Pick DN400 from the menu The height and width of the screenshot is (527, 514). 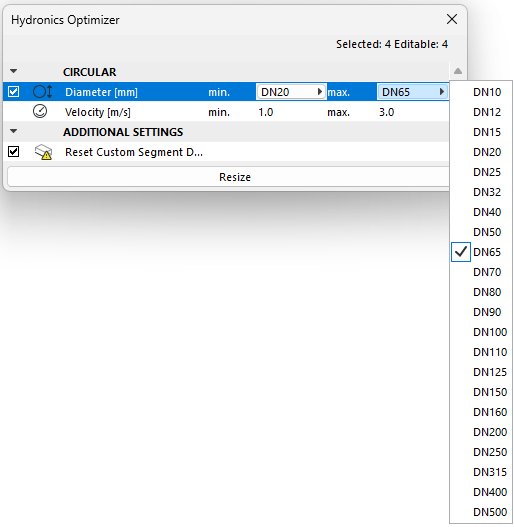click(481, 492)
